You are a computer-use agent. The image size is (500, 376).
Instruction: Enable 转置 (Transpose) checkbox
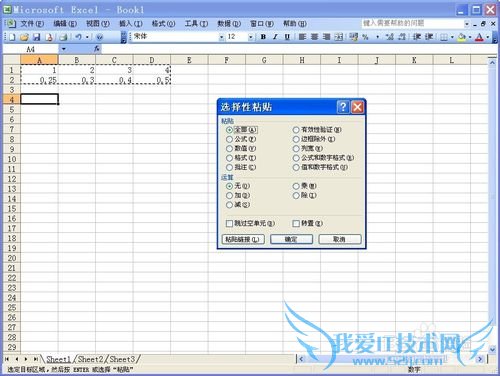point(296,223)
